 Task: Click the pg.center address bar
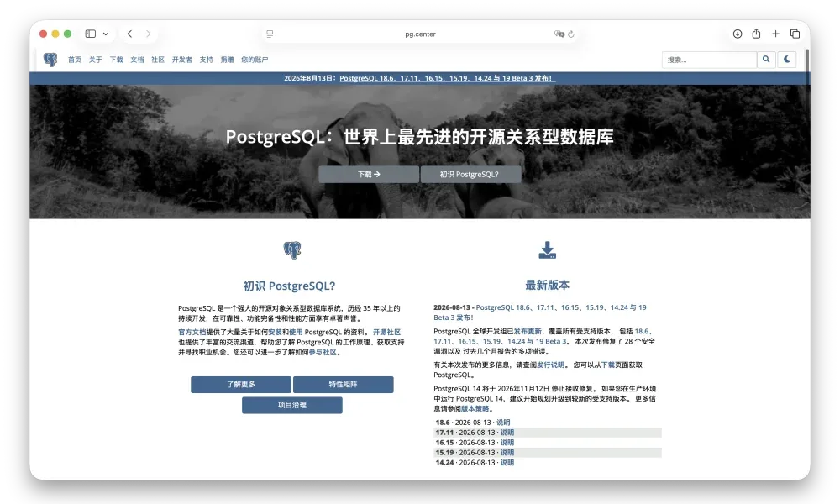421,34
